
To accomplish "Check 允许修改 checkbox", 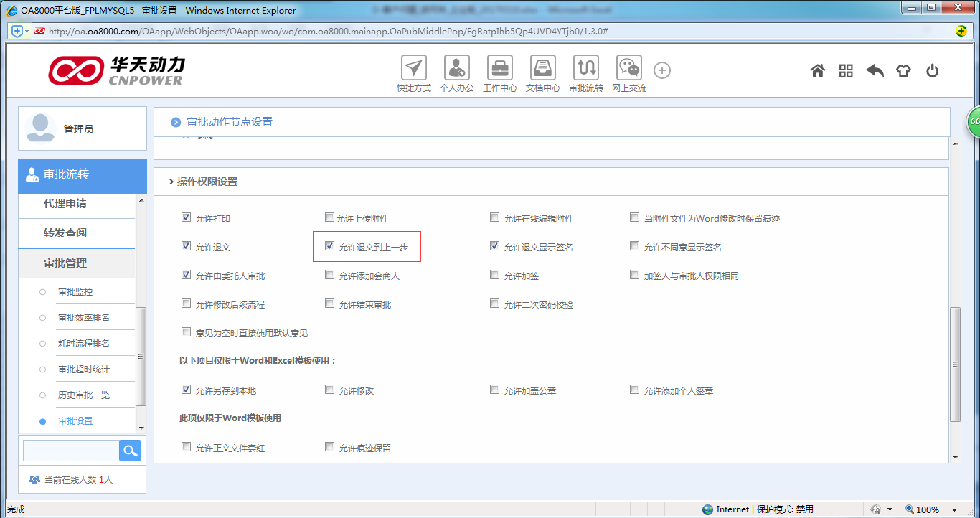I will point(329,390).
